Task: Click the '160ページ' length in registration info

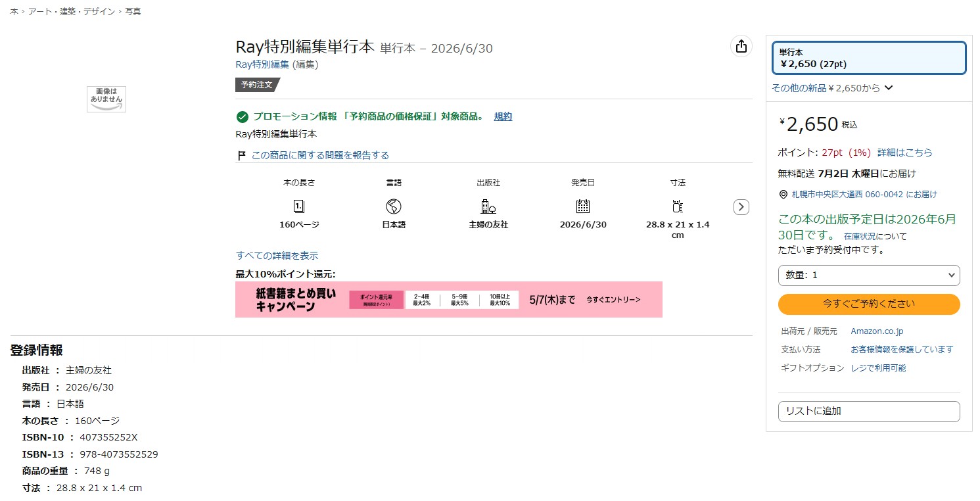Action: pos(97,421)
